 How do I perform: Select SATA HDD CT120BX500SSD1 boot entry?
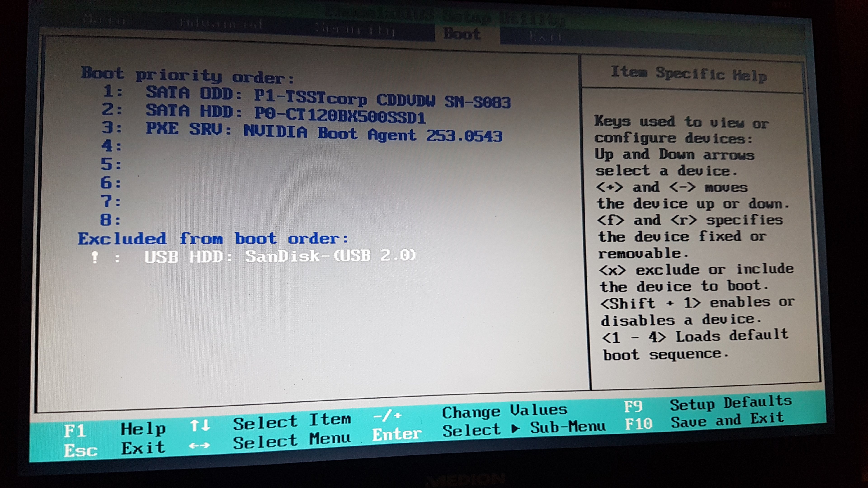286,114
